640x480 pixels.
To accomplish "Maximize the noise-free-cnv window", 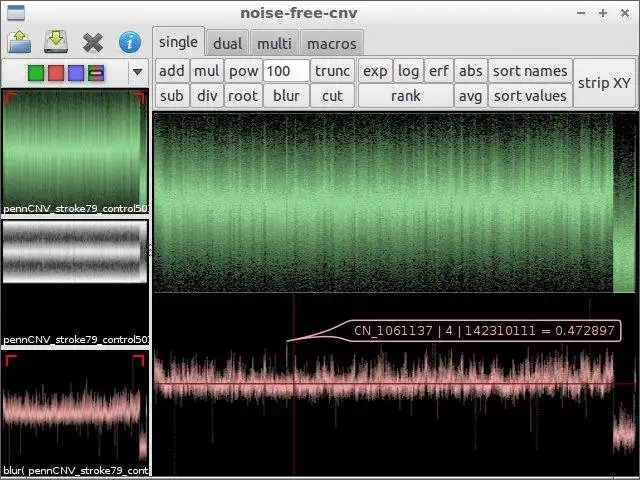I will (x=602, y=13).
